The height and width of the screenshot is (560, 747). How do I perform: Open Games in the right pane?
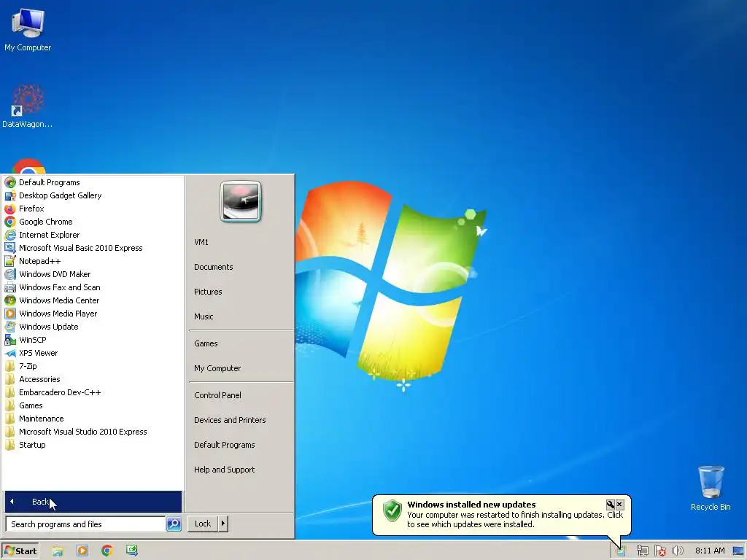205,344
